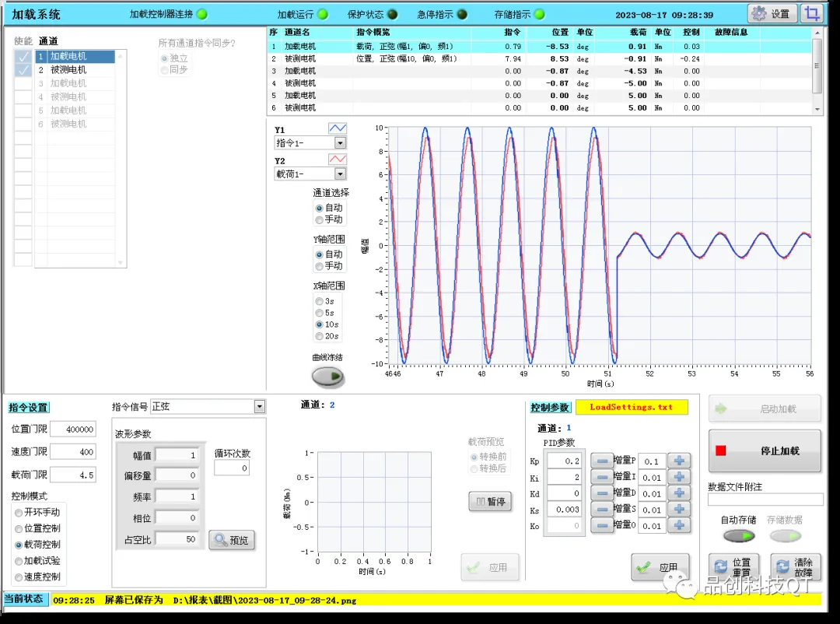Click the 启动加载 start loading button
The height and width of the screenshot is (624, 840).
(765, 408)
